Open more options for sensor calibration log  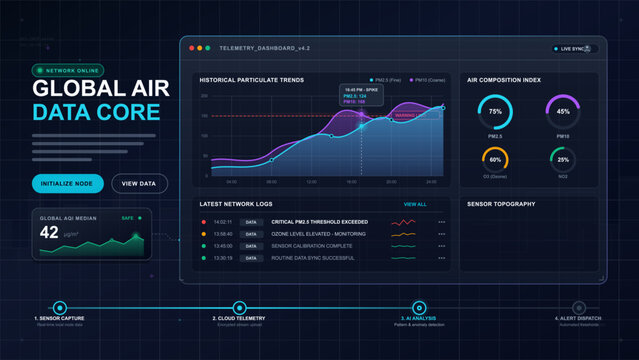click(x=441, y=246)
